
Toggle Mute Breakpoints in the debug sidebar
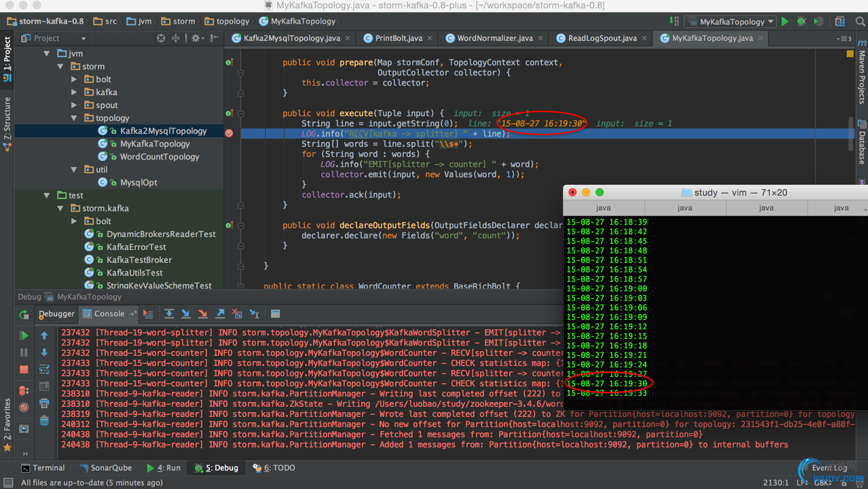pyautogui.click(x=24, y=407)
